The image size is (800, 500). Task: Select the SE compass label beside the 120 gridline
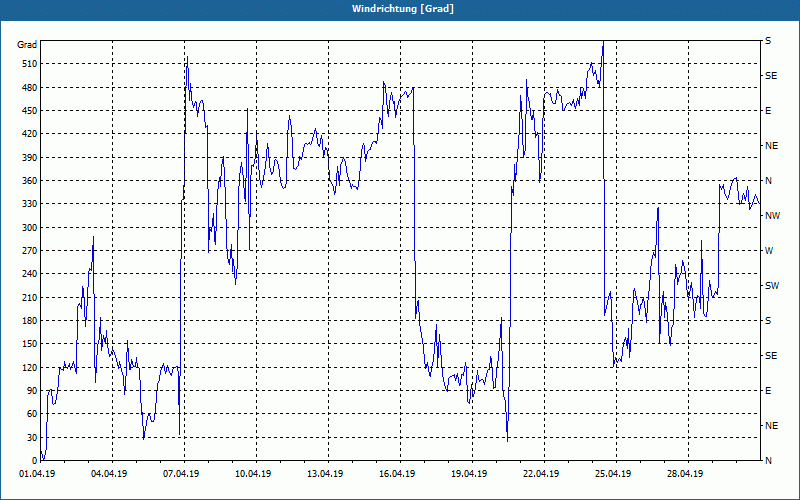(771, 356)
